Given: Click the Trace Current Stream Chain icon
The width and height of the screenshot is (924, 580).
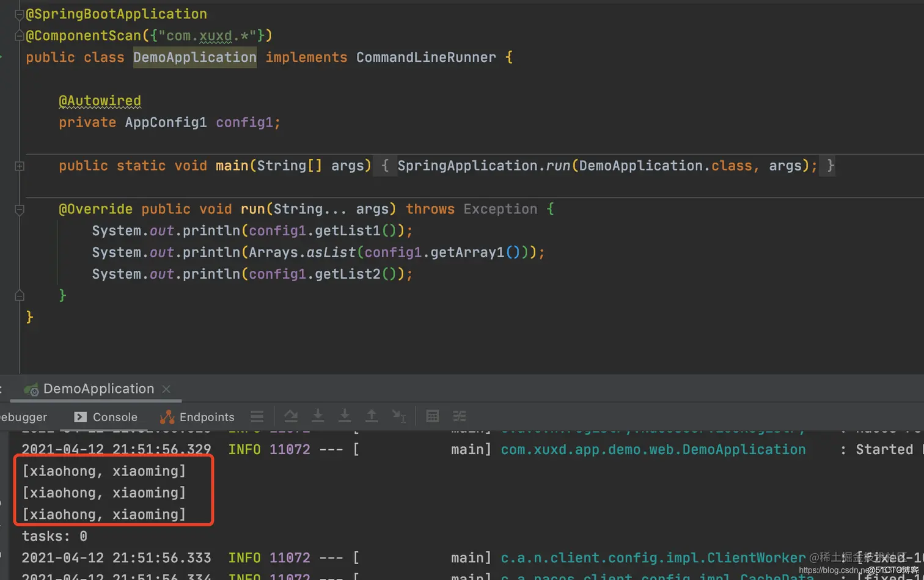Looking at the screenshot, I should coord(460,417).
